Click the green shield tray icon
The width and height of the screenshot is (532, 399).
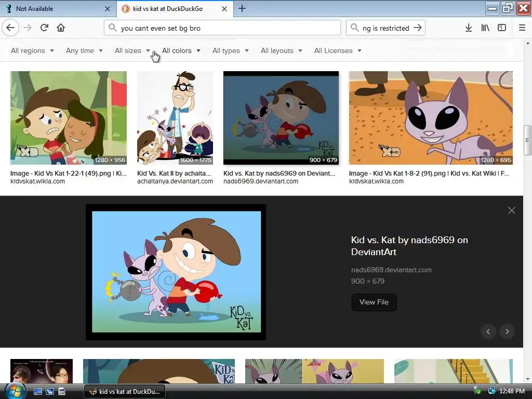tap(477, 391)
